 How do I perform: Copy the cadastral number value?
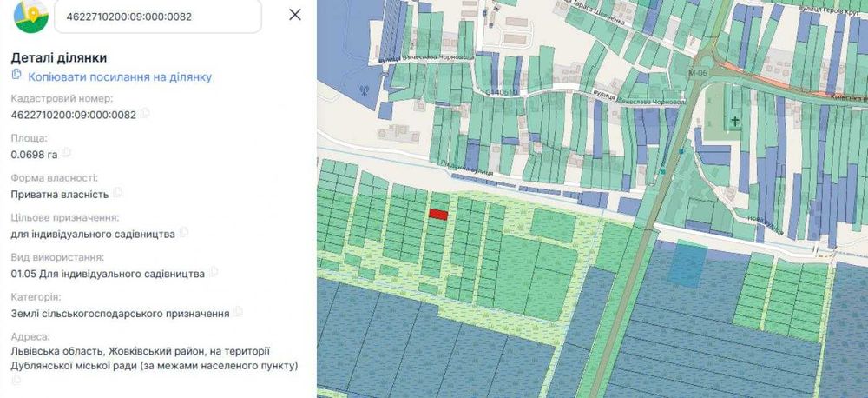(x=145, y=113)
